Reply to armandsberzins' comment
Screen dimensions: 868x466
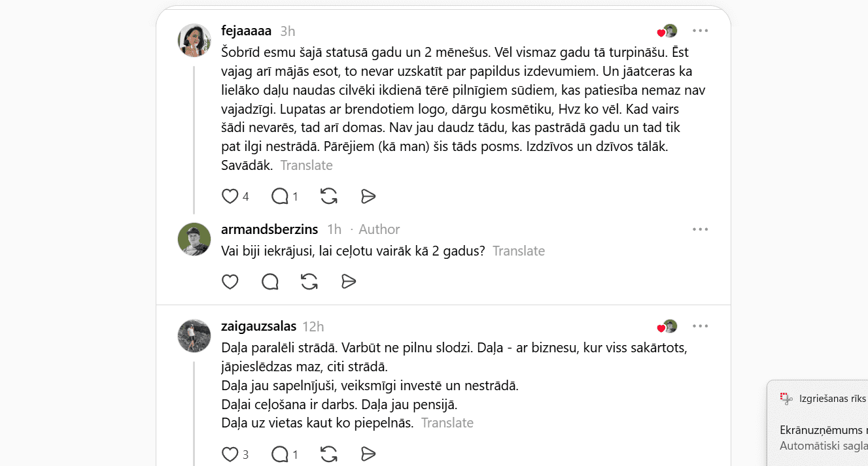269,282
